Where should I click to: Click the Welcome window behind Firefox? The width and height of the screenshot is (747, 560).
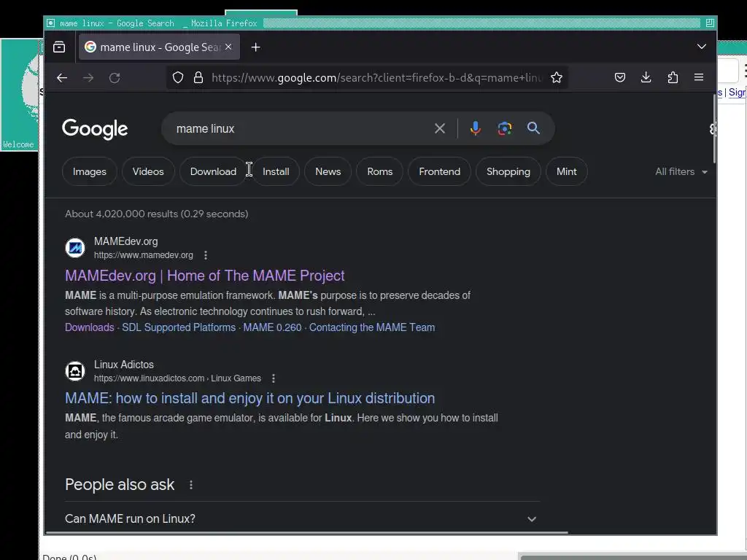20,96
